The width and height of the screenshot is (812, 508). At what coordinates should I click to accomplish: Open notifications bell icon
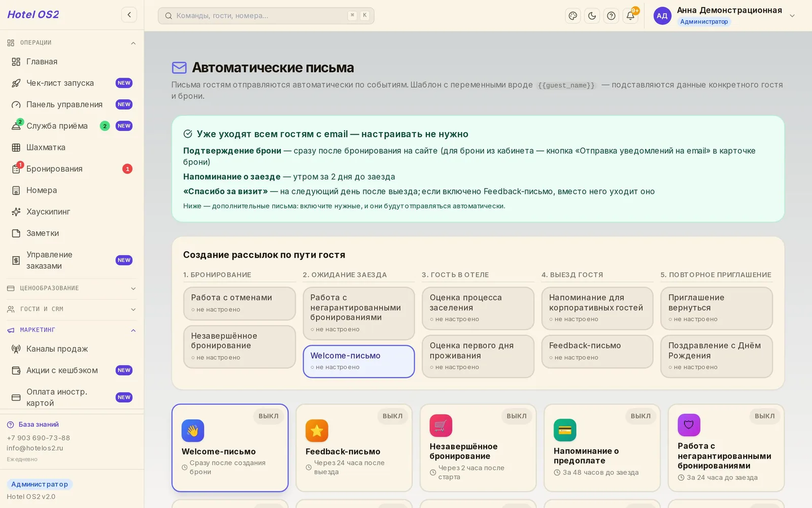coord(630,16)
